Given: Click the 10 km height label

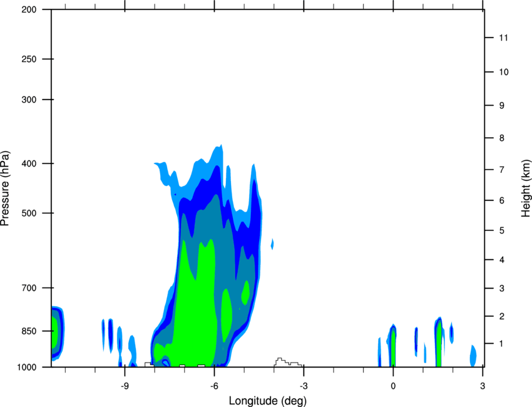Looking at the screenshot, I should (x=503, y=72).
